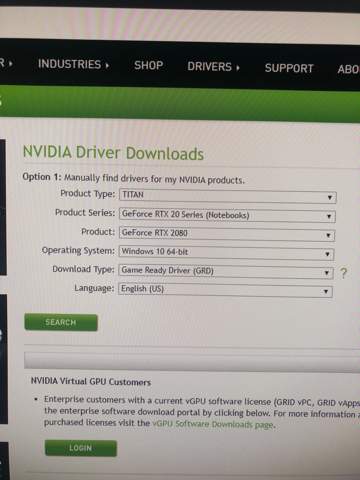Image resolution: width=360 pixels, height=480 pixels.
Task: Click the green SEARCH button
Action: pyautogui.click(x=61, y=322)
